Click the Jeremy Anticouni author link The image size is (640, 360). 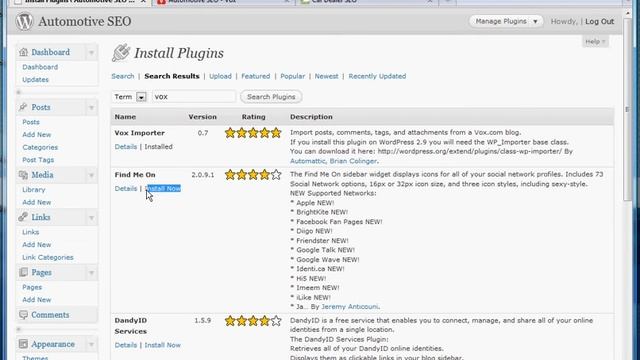point(350,307)
